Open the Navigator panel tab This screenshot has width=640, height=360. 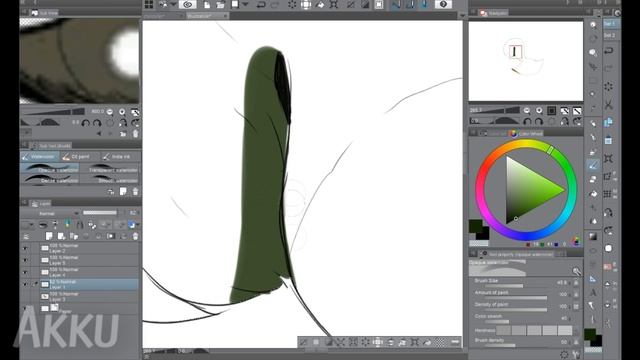click(494, 13)
